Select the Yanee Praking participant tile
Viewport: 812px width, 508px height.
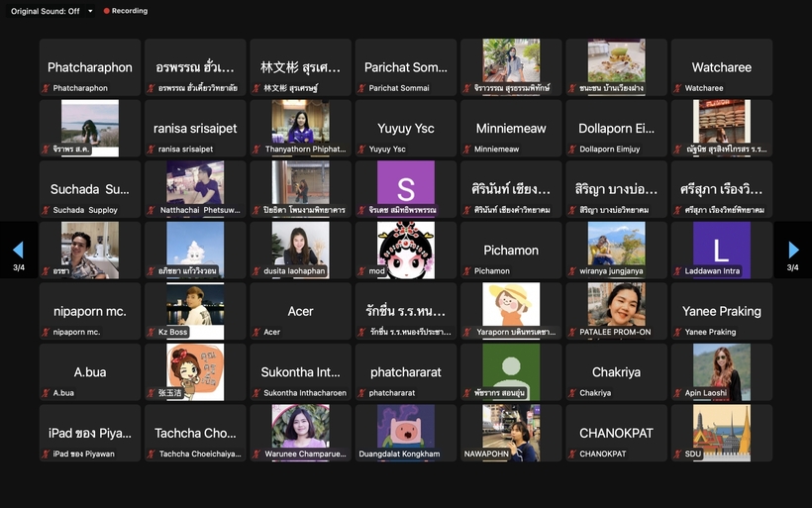point(722,312)
